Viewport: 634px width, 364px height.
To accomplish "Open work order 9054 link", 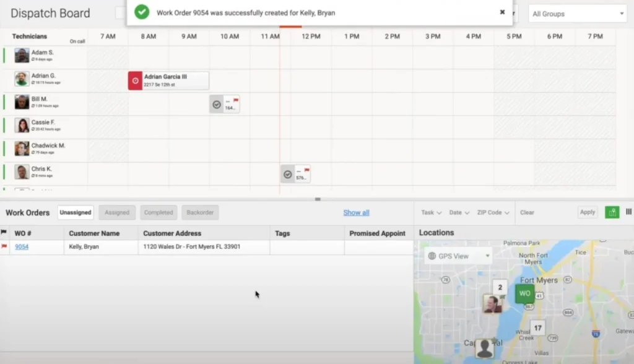I will [22, 247].
